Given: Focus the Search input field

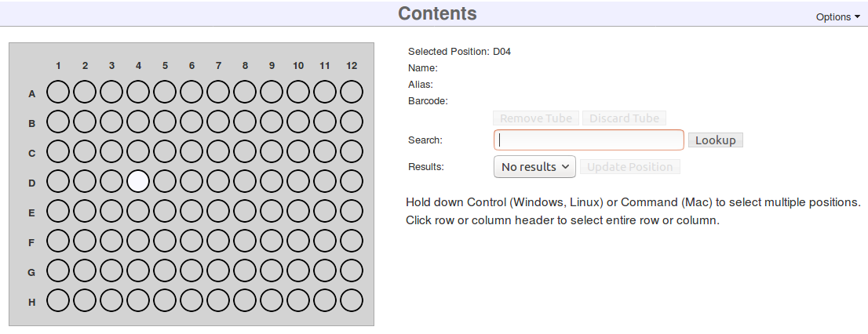Looking at the screenshot, I should 589,140.
